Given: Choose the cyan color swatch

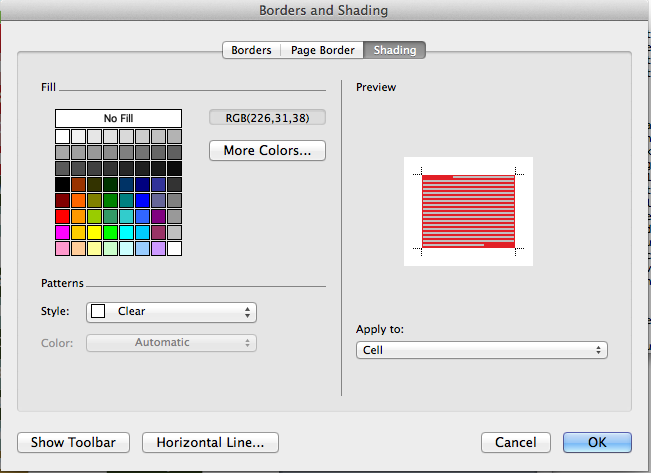Looking at the screenshot, I should (126, 232).
